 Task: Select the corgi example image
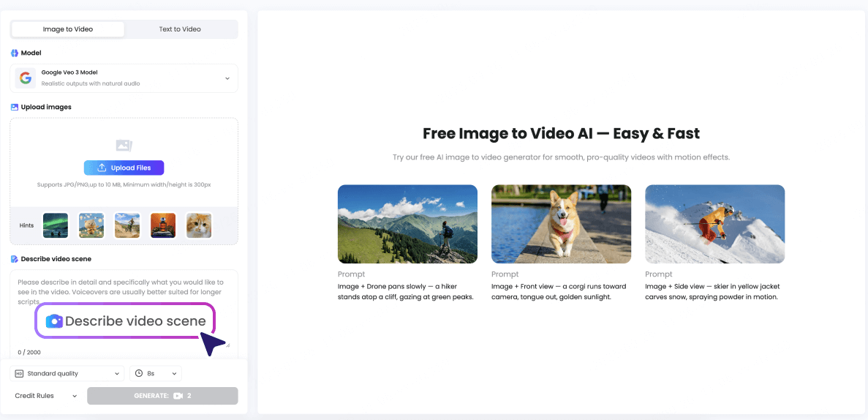tap(561, 224)
